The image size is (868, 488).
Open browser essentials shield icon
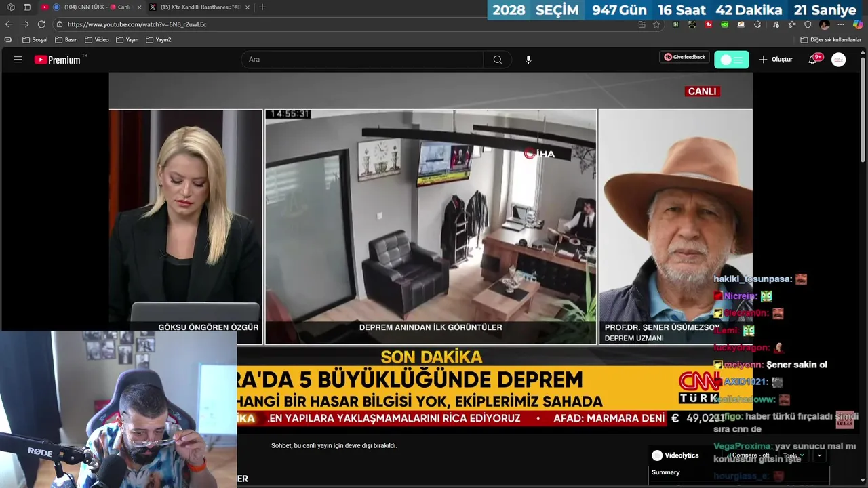pyautogui.click(x=807, y=24)
